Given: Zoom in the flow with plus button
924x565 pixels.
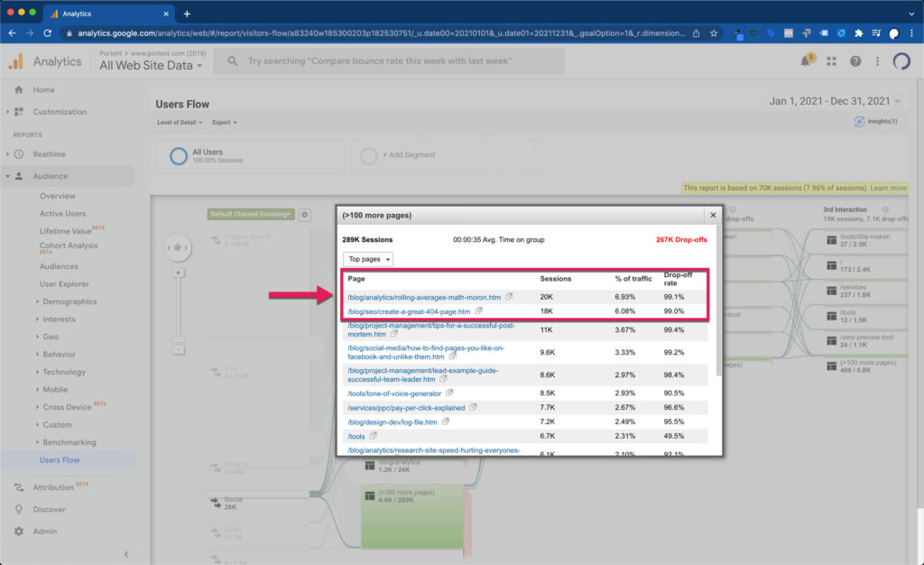Looking at the screenshot, I should [x=178, y=273].
